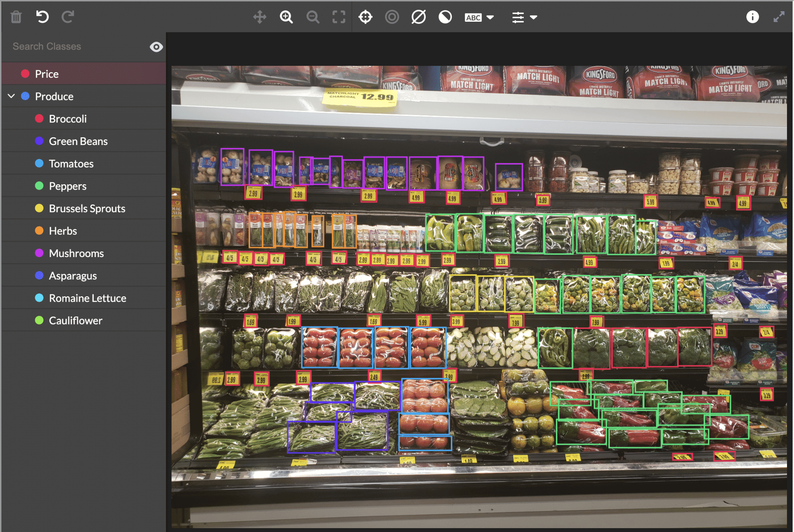Select the Price class
Image resolution: width=794 pixels, height=532 pixels.
(47, 74)
